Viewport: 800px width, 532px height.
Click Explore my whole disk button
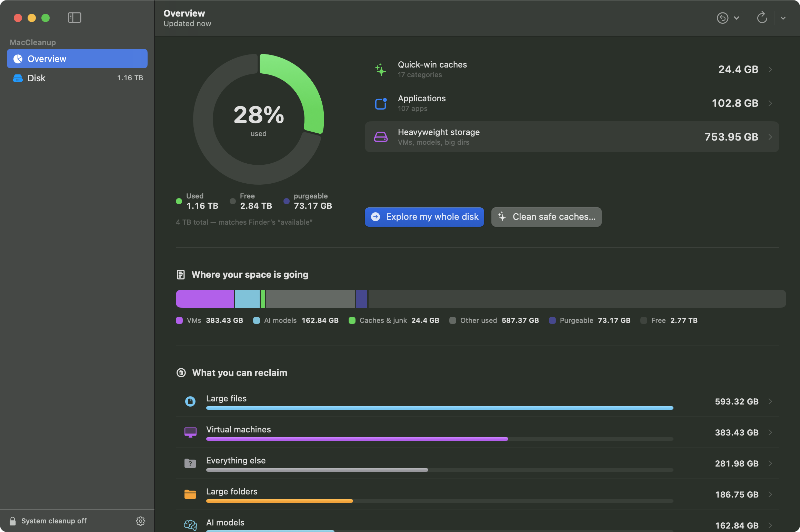(x=424, y=217)
